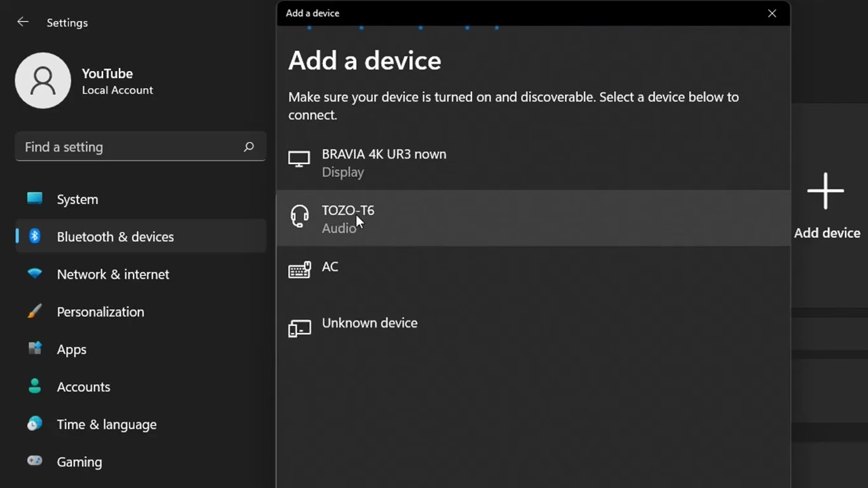Click the keyboard icon for AC device
Screen dimensions: 868x488
pos(299,270)
